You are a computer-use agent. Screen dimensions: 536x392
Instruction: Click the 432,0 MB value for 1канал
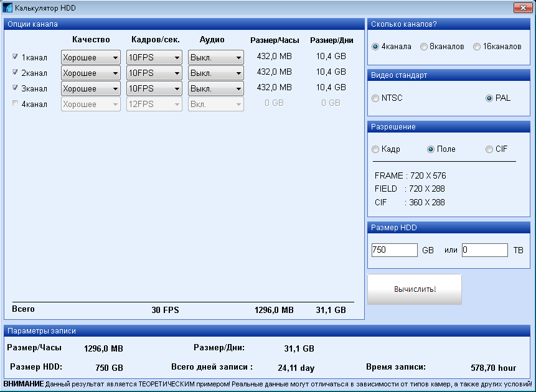click(x=274, y=57)
